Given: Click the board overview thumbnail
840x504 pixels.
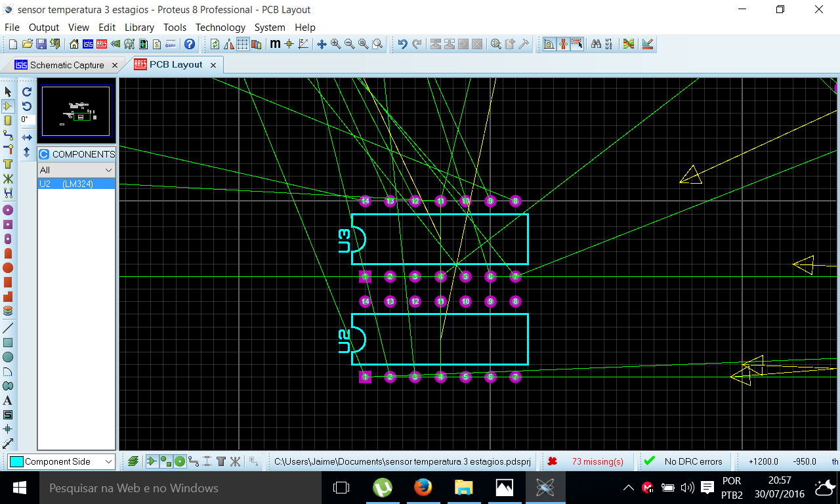Looking at the screenshot, I should point(76,111).
